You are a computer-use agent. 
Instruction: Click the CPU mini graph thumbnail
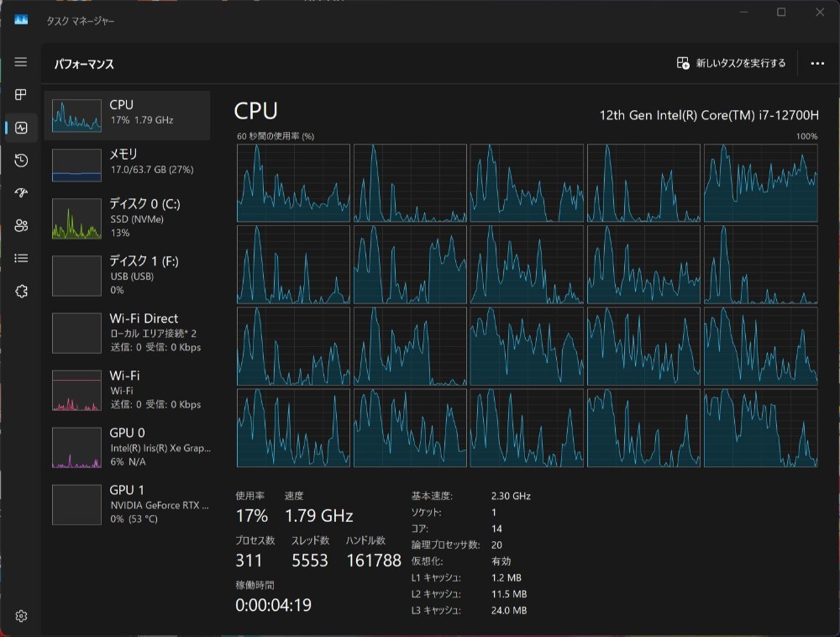click(x=76, y=115)
